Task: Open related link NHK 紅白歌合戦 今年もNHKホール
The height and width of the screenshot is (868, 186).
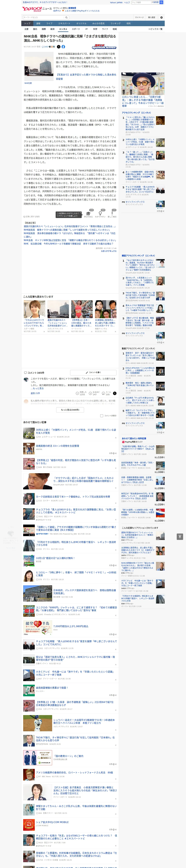Action: coord(68,244)
